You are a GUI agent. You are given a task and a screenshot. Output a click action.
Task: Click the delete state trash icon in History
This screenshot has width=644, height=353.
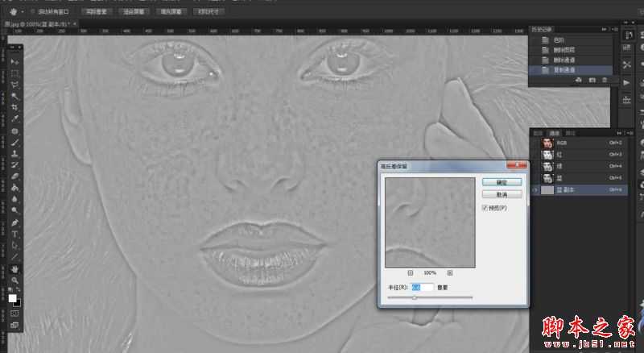(x=605, y=81)
